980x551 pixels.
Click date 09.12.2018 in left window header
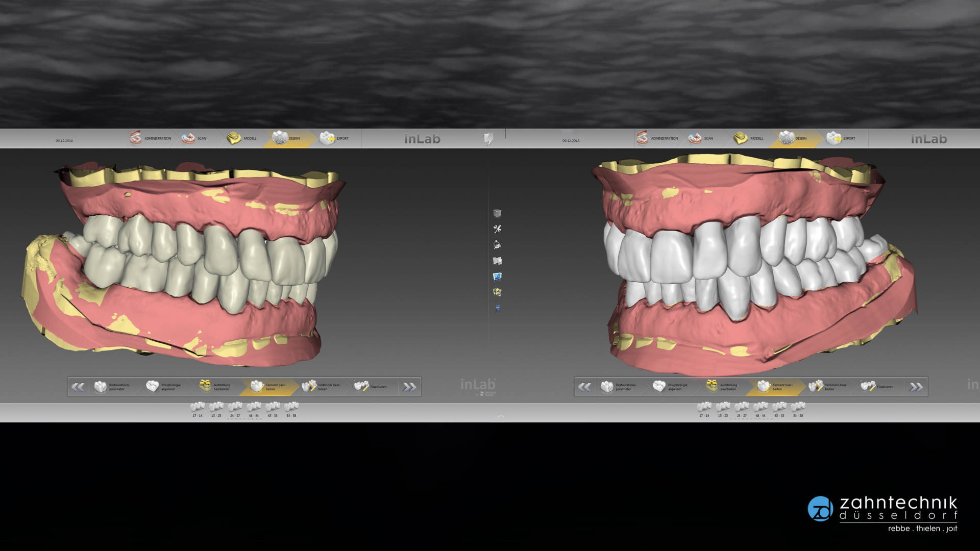pyautogui.click(x=64, y=141)
